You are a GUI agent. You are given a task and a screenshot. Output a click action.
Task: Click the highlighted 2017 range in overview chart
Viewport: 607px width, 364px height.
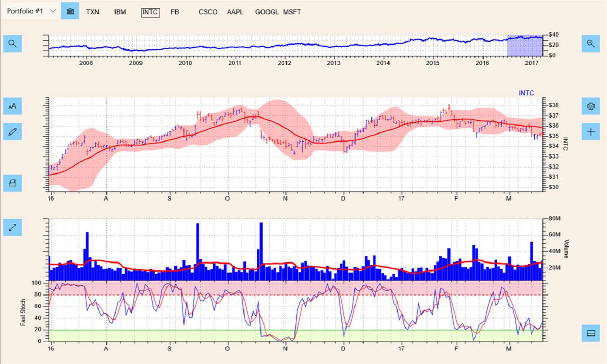coord(525,45)
